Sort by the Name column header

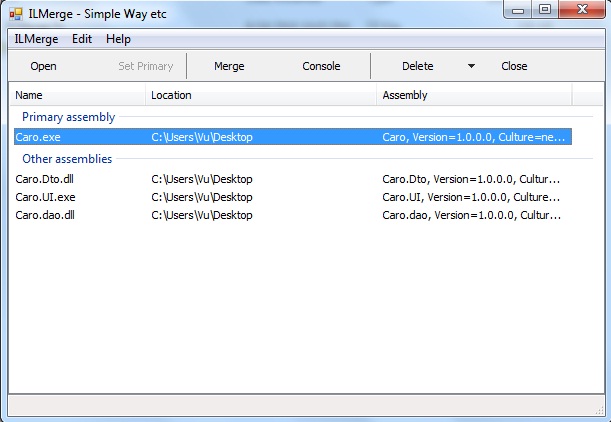coord(77,95)
